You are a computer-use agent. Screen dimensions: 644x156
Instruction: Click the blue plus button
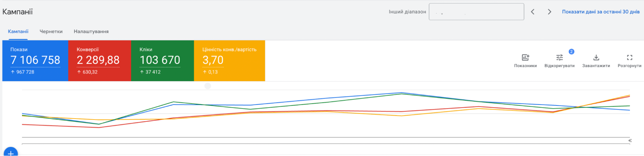tap(11, 153)
